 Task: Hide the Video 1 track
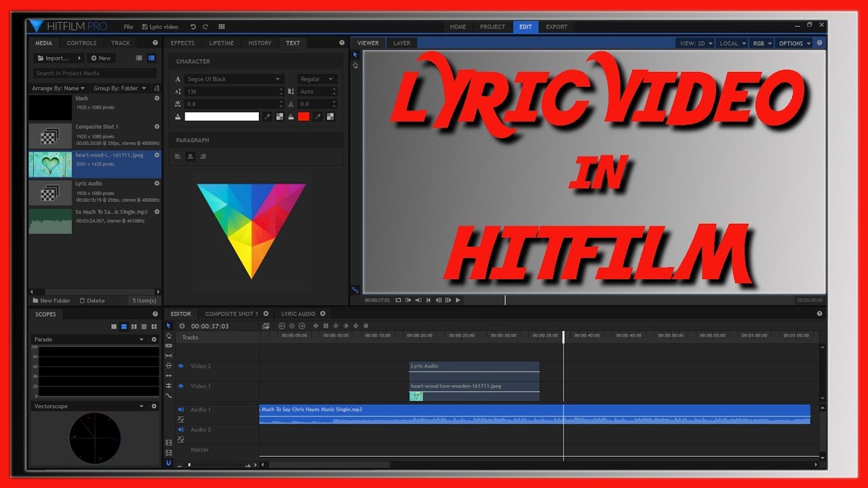(181, 386)
